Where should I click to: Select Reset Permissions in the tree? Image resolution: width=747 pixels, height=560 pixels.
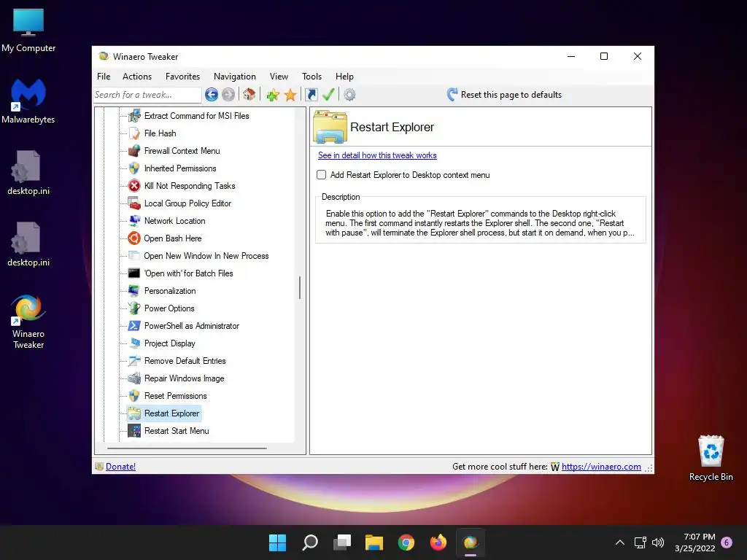pyautogui.click(x=175, y=396)
